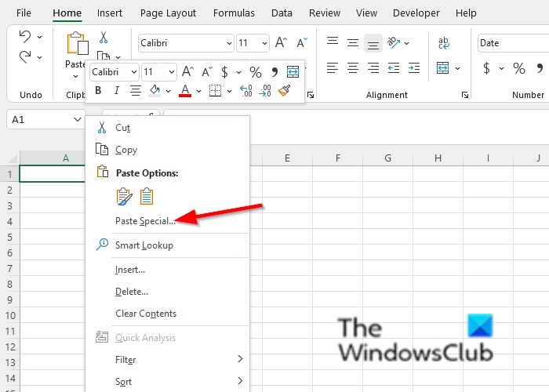Toggle Italic in mini toolbar
The height and width of the screenshot is (392, 549).
pyautogui.click(x=117, y=91)
